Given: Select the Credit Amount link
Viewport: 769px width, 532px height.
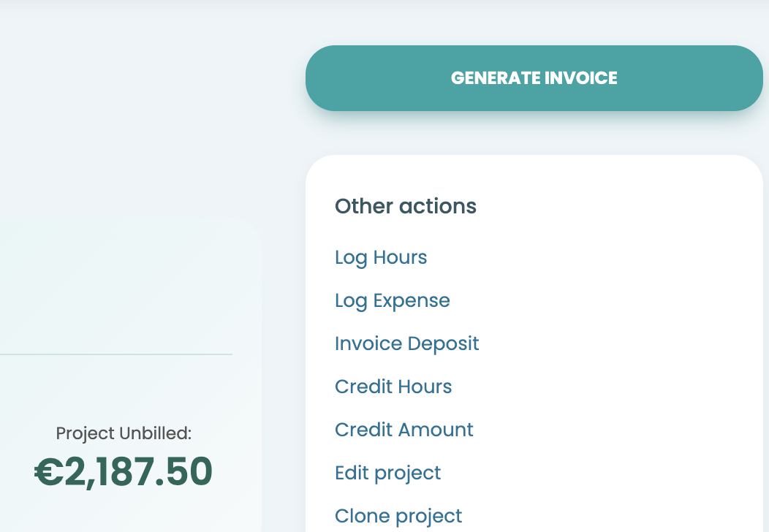Looking at the screenshot, I should tap(404, 430).
